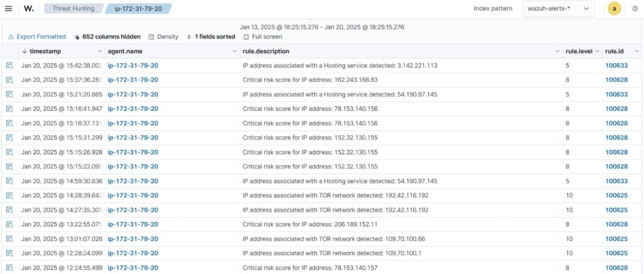644x274 pixels.
Task: Go to Threat Hunting breadcrumb
Action: (x=73, y=8)
